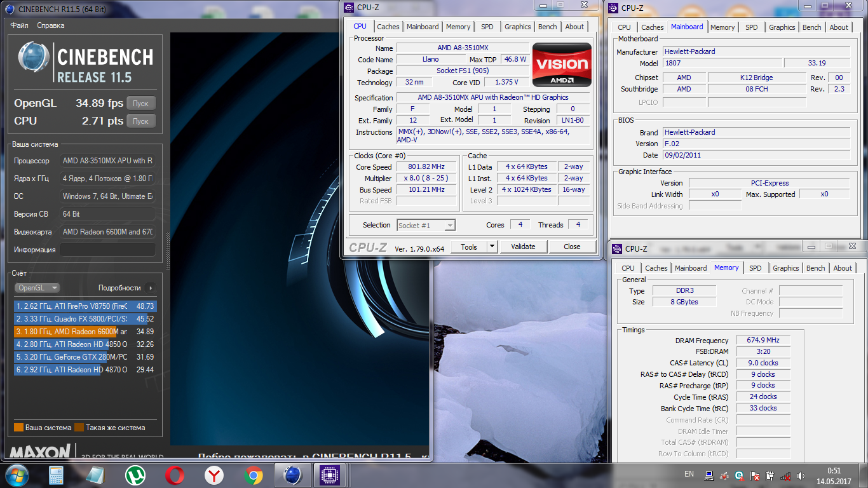Click the Close button in CPU-Z
Screen dimensions: 868x488
[x=572, y=247]
